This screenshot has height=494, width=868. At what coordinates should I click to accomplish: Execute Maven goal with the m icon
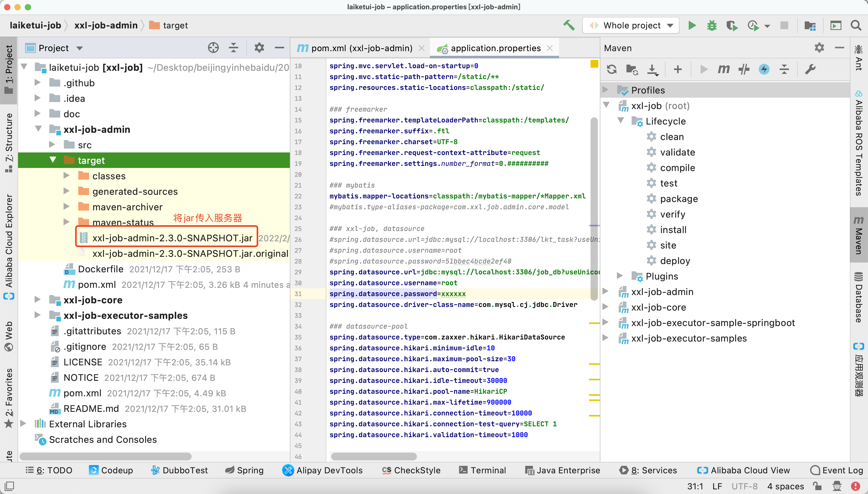[x=724, y=69]
